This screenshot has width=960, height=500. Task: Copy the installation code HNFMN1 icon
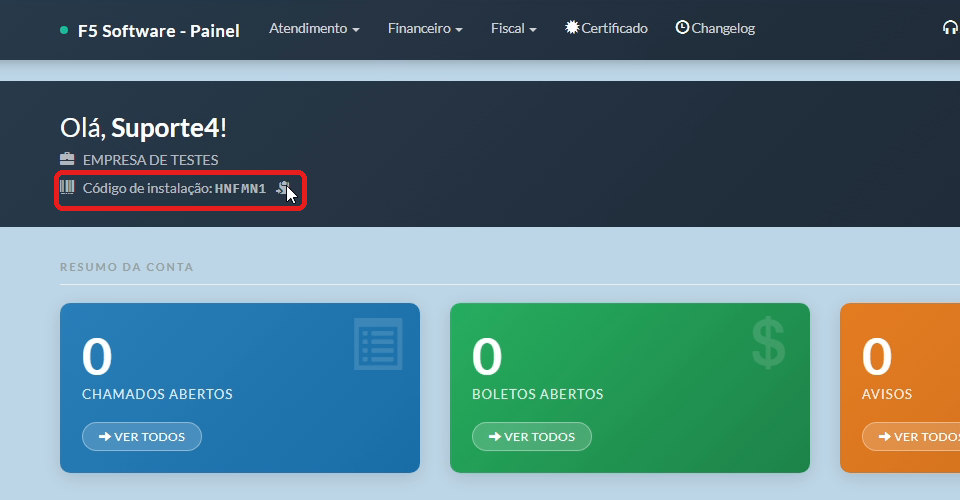click(283, 188)
